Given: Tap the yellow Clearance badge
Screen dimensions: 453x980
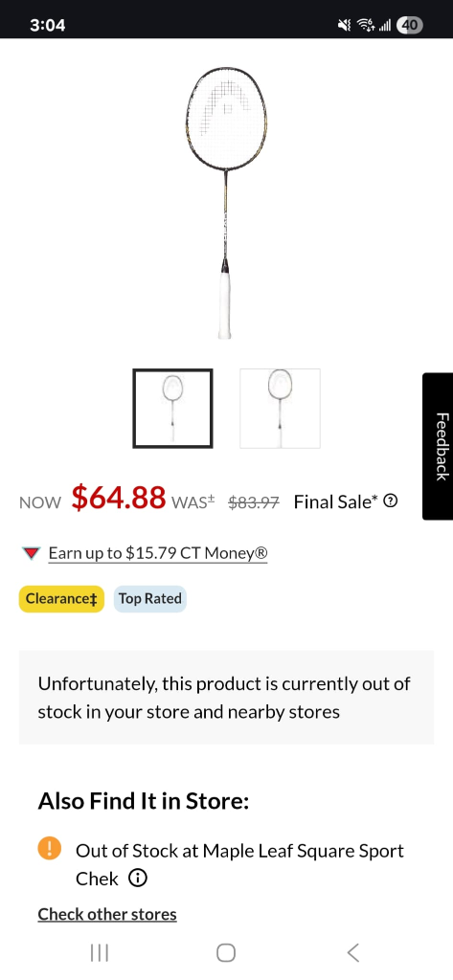Looking at the screenshot, I should coord(61,599).
